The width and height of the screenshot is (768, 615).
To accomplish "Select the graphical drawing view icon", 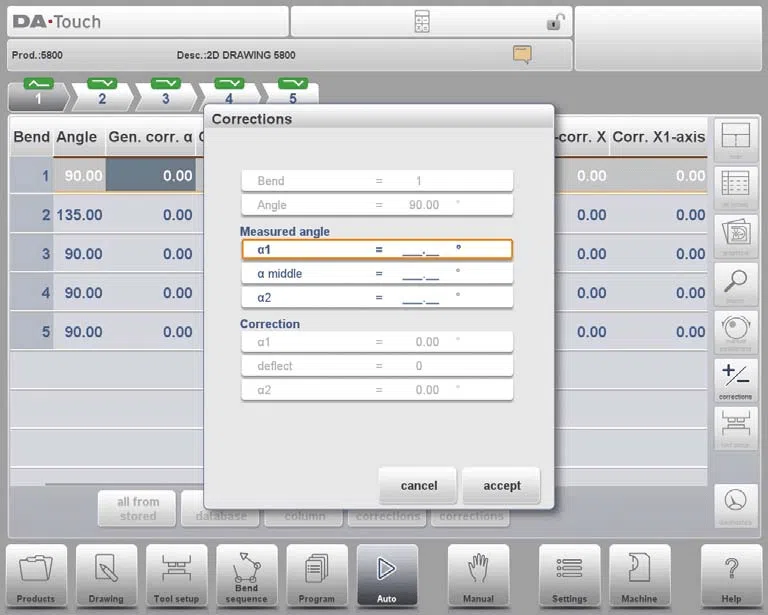I will click(736, 237).
